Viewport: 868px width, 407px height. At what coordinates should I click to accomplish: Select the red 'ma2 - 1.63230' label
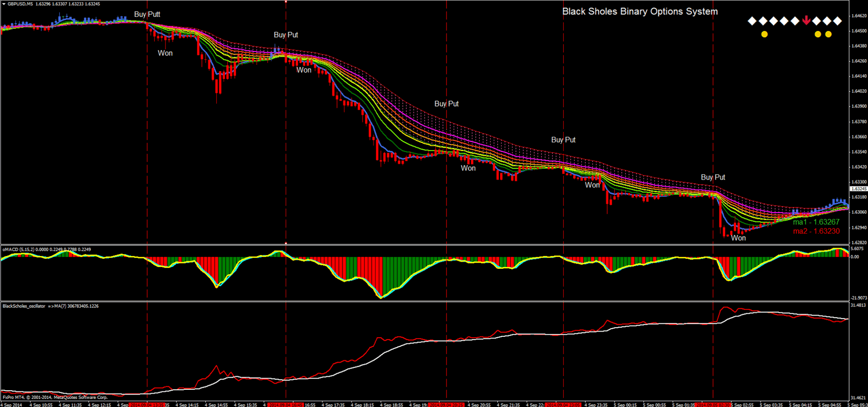(816, 231)
